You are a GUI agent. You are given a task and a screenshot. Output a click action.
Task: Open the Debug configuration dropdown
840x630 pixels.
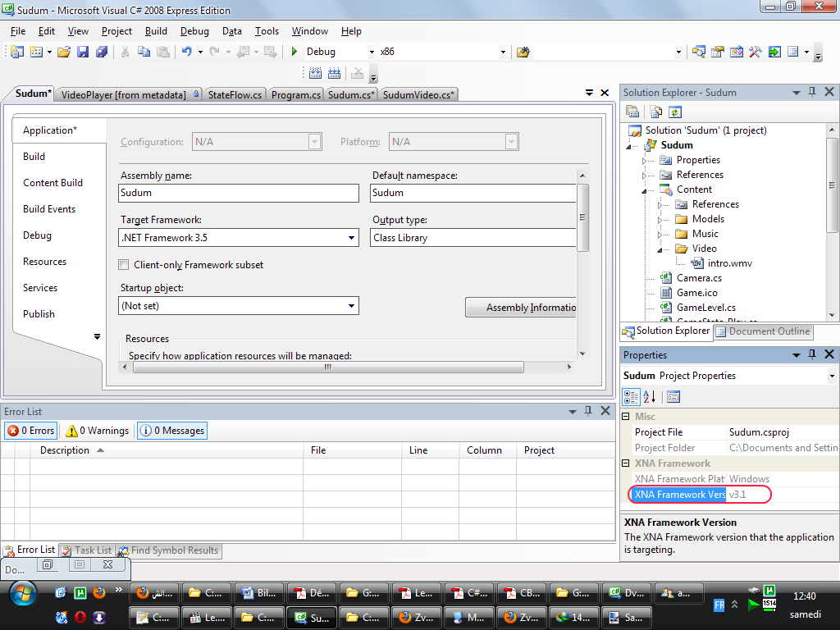coord(372,52)
